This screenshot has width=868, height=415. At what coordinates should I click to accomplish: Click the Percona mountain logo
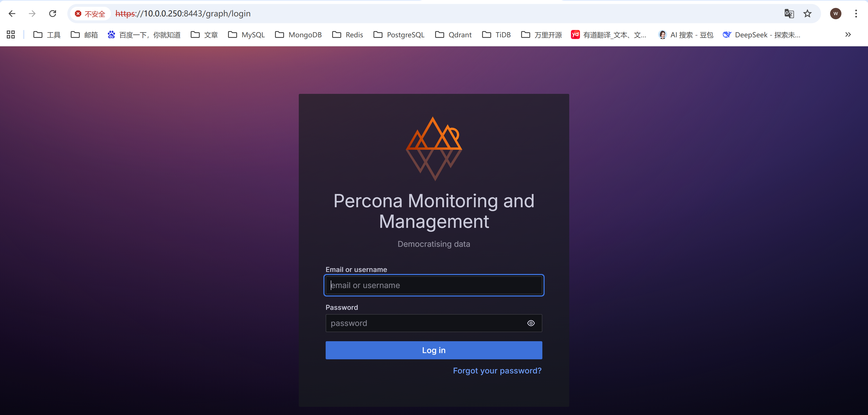point(434,148)
